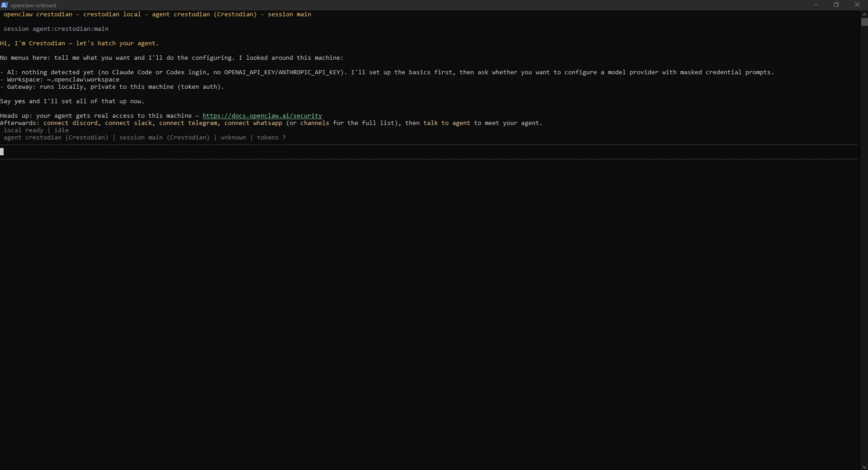The height and width of the screenshot is (470, 868).
Task: Click 'OPENAI_API_KEY/ANTHROPIC_API_KEY' text
Action: [282, 72]
